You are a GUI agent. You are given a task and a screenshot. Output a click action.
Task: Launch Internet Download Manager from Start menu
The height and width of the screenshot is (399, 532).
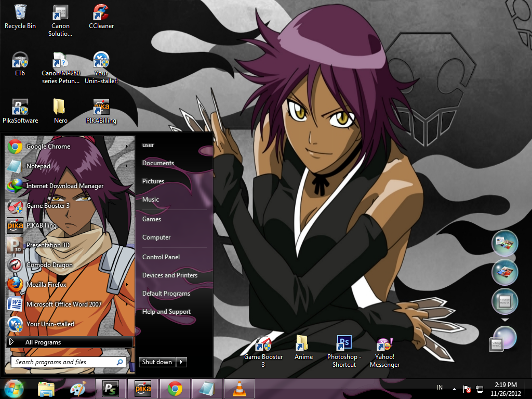pos(70,185)
